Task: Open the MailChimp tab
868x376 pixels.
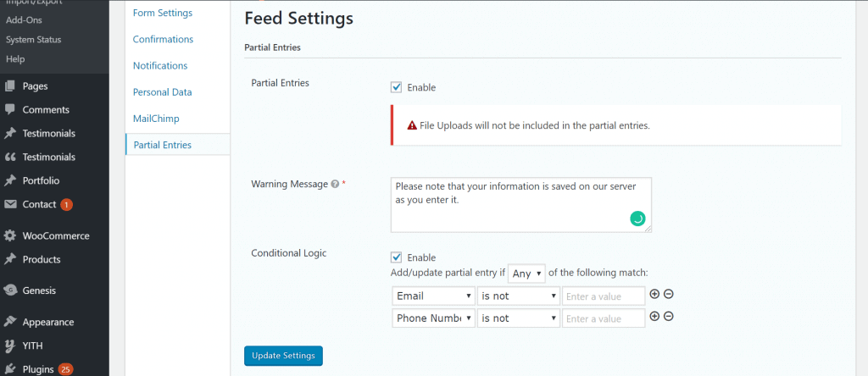Action: (x=156, y=119)
